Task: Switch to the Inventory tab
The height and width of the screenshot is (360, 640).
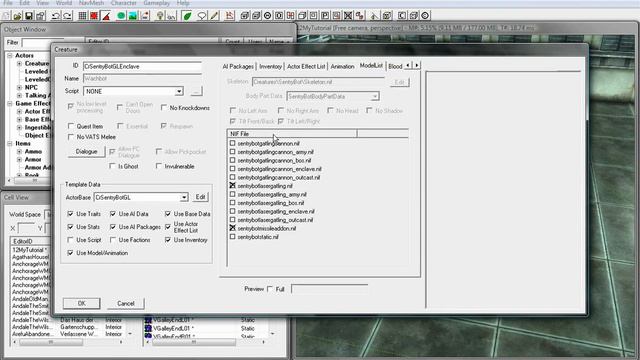Action: point(270,67)
